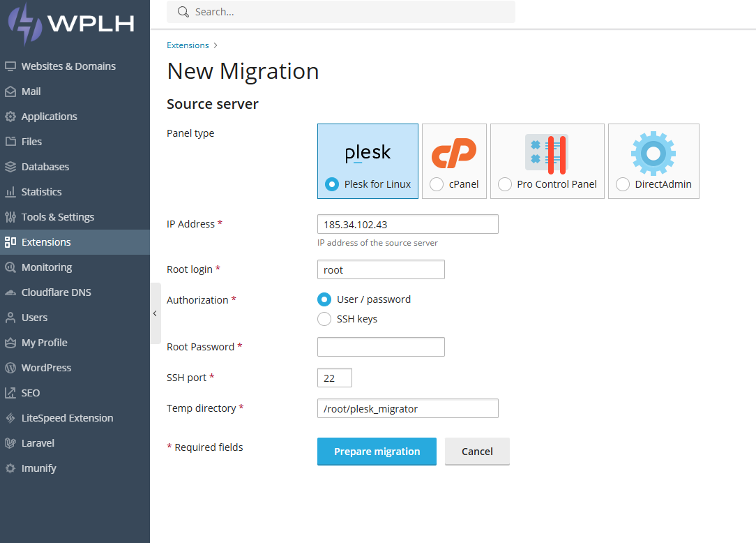Open the Databases page
756x543 pixels.
pyautogui.click(x=75, y=167)
